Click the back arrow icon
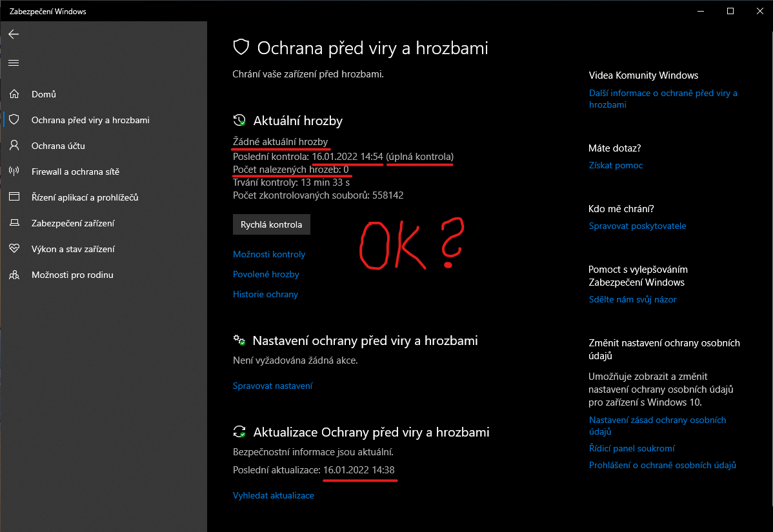The image size is (773, 532). pos(14,34)
